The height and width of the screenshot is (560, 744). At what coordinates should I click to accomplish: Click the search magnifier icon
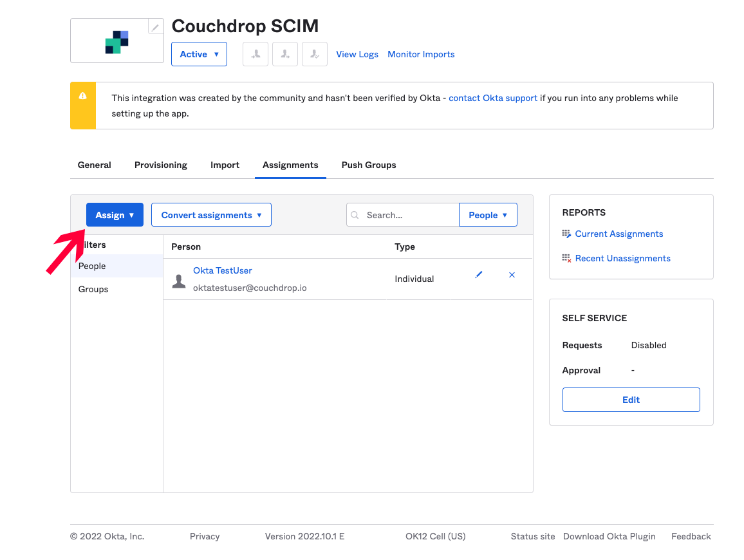[355, 215]
